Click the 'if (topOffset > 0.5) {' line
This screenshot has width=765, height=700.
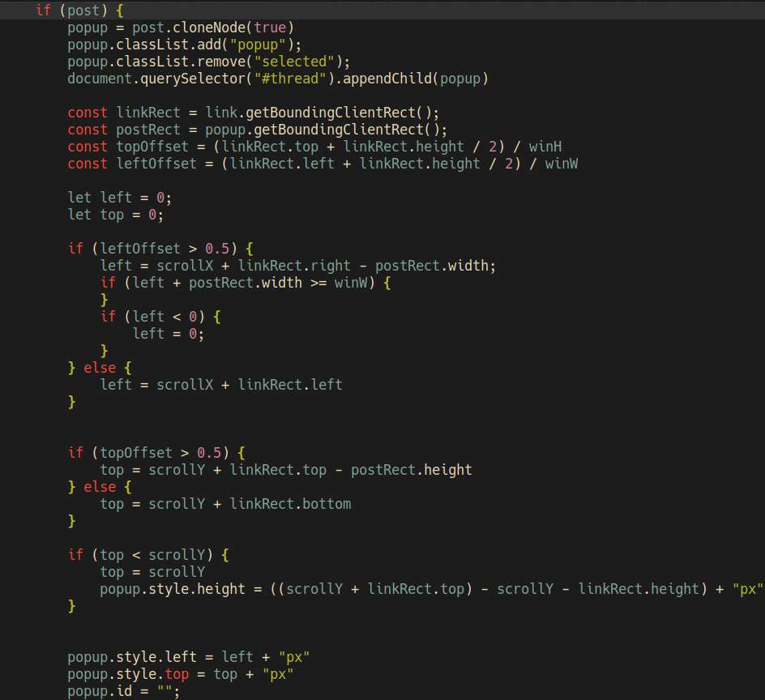tap(156, 453)
